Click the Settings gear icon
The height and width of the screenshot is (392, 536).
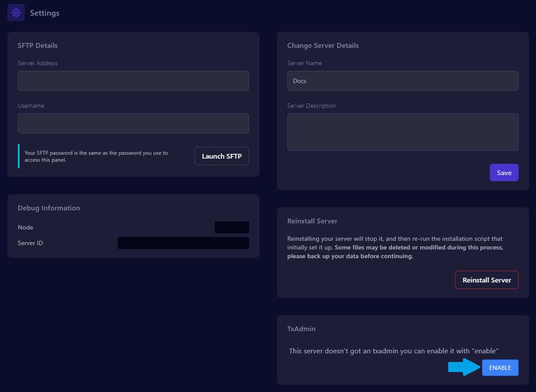pos(16,13)
